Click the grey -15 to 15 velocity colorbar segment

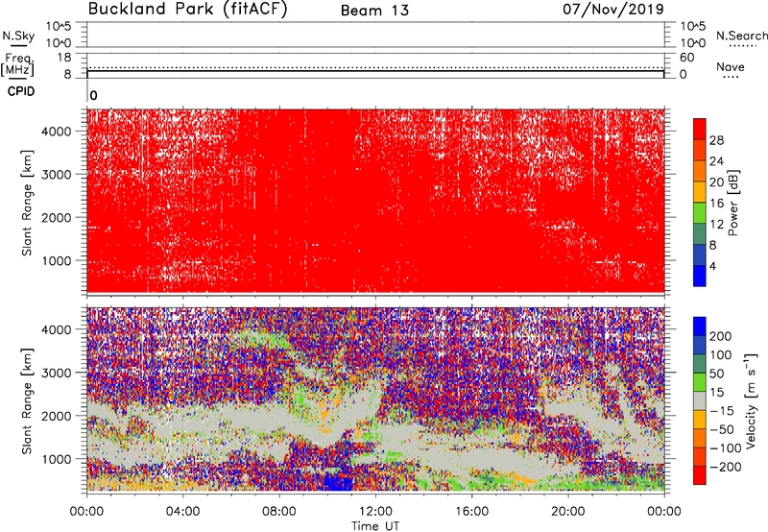click(700, 401)
